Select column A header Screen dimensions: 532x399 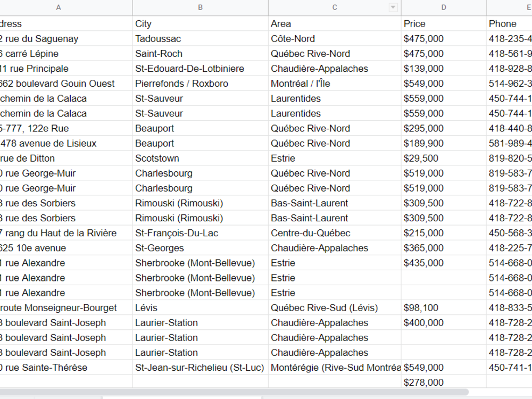pyautogui.click(x=66, y=7)
